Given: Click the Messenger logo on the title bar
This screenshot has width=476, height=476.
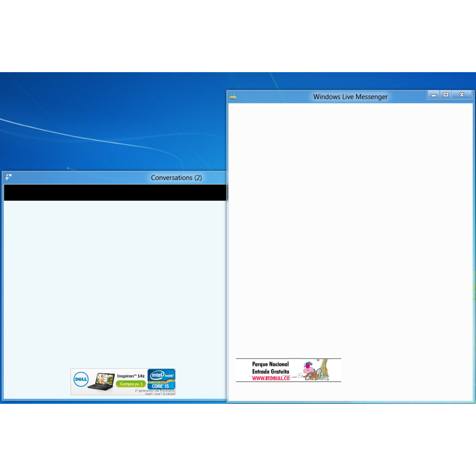Looking at the screenshot, I should [x=233, y=96].
